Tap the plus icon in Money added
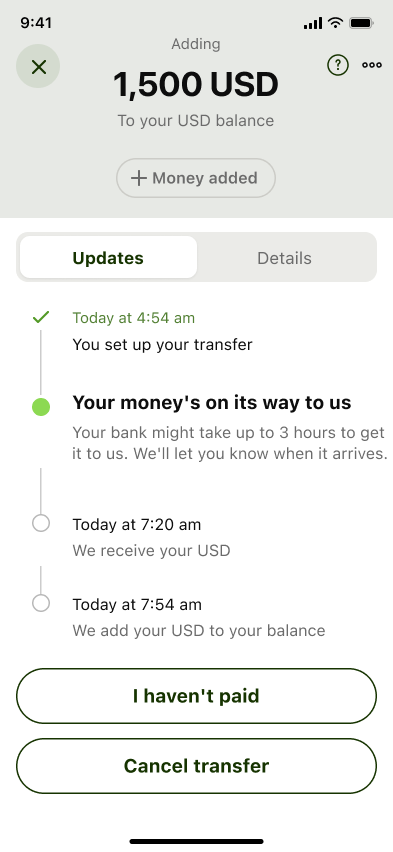Viewport: 393px width, 852px height. click(139, 178)
